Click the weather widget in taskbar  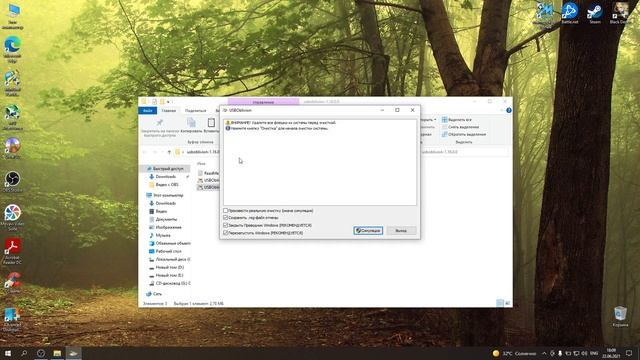(x=514, y=353)
